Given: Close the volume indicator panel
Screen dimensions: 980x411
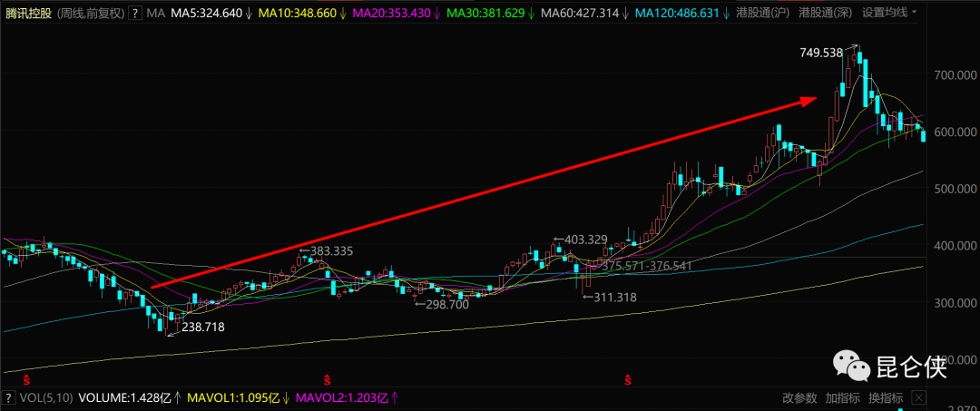Looking at the screenshot, I should point(917,398).
